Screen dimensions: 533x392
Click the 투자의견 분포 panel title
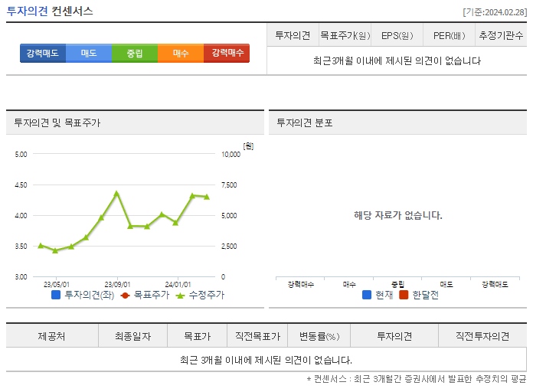point(305,122)
